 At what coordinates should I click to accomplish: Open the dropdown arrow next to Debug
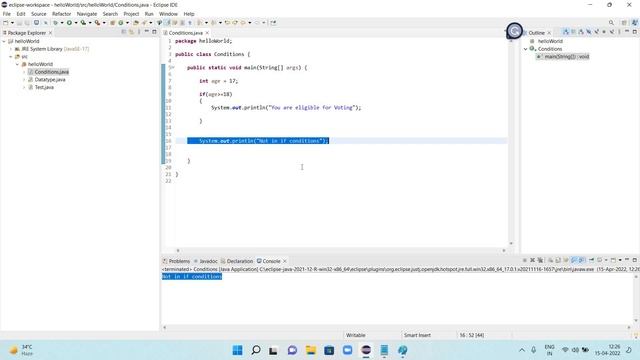(x=62, y=23)
